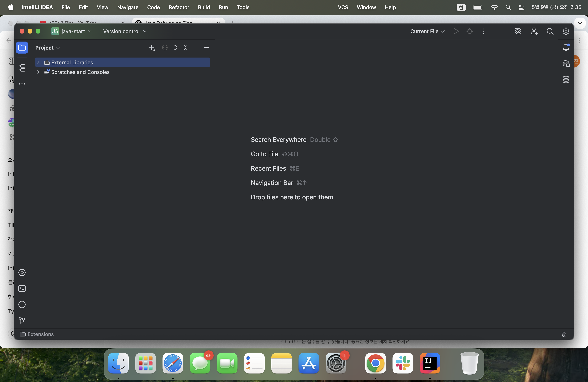Viewport: 588px width, 382px height.
Task: Open Finder from the Dock
Action: tap(118, 363)
